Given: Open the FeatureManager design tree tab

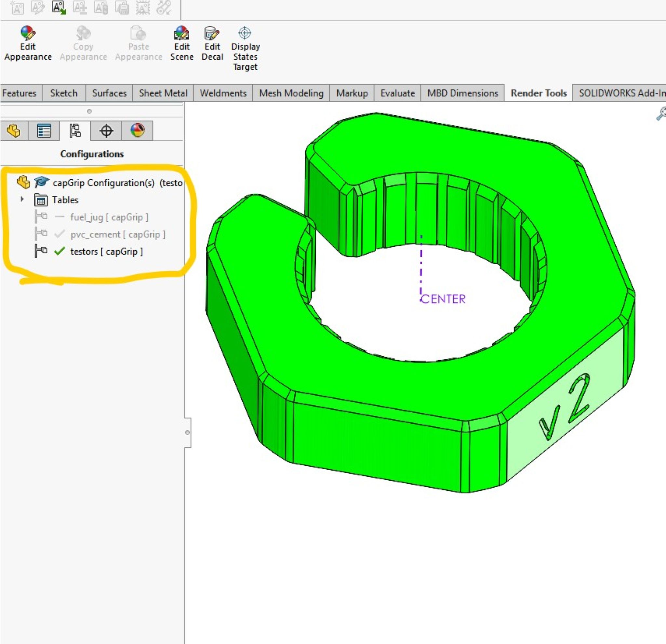Looking at the screenshot, I should [x=14, y=131].
